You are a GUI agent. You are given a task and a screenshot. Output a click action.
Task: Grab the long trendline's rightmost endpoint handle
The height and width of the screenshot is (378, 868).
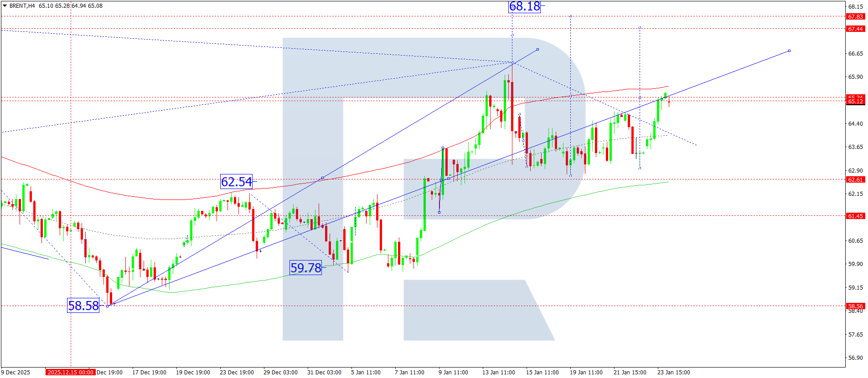pyautogui.click(x=789, y=51)
